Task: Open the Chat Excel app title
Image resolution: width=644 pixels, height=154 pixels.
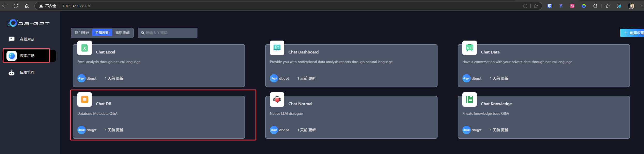Action: click(106, 52)
